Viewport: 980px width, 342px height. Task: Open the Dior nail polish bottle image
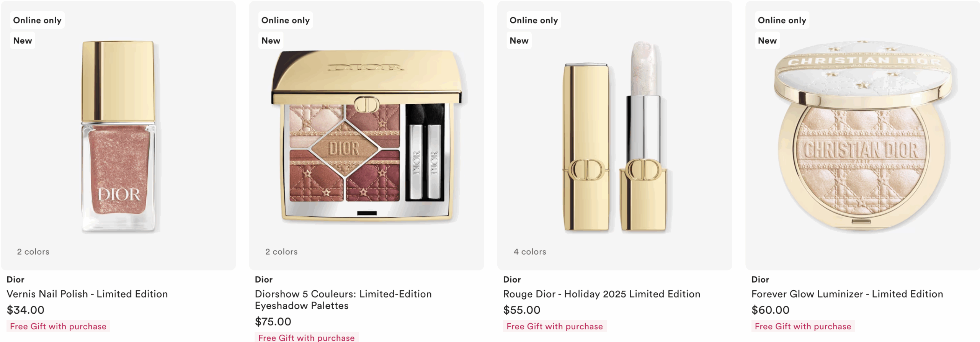[118, 136]
